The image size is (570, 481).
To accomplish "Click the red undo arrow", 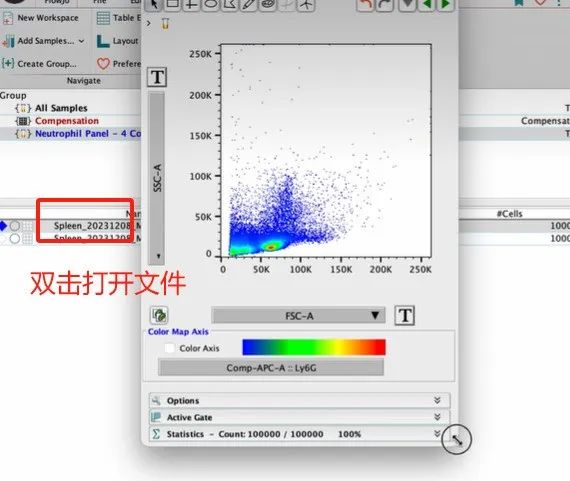I will point(365,4).
